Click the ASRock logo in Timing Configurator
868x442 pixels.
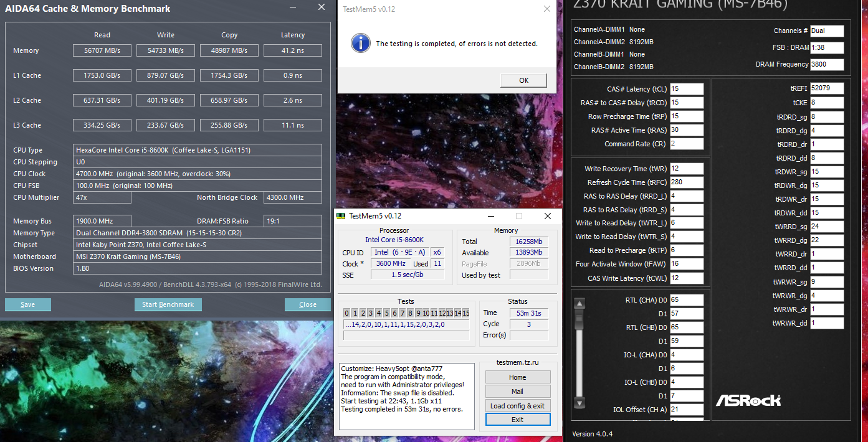click(748, 401)
